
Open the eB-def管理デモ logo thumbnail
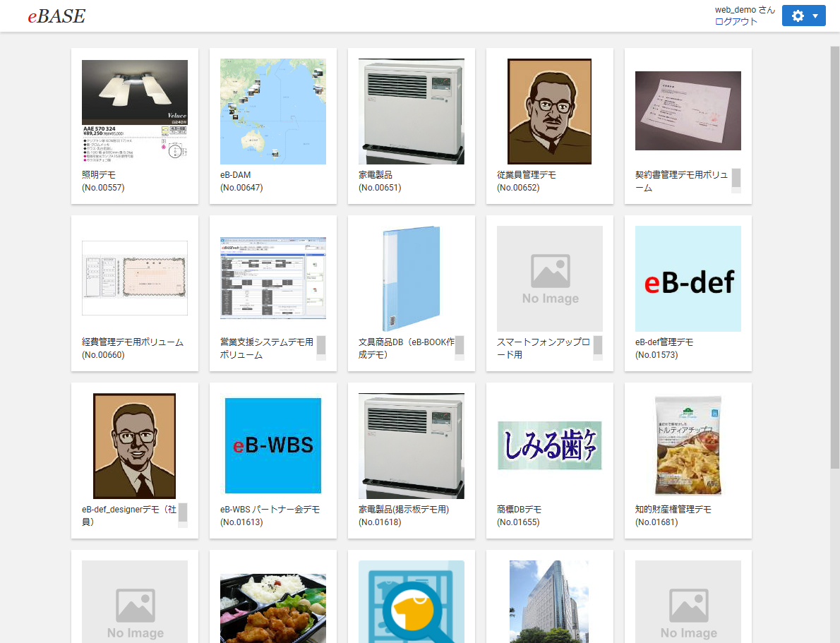click(x=688, y=279)
